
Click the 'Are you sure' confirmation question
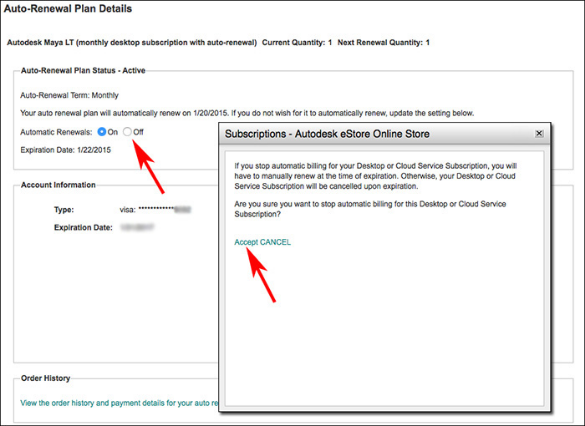click(x=370, y=209)
